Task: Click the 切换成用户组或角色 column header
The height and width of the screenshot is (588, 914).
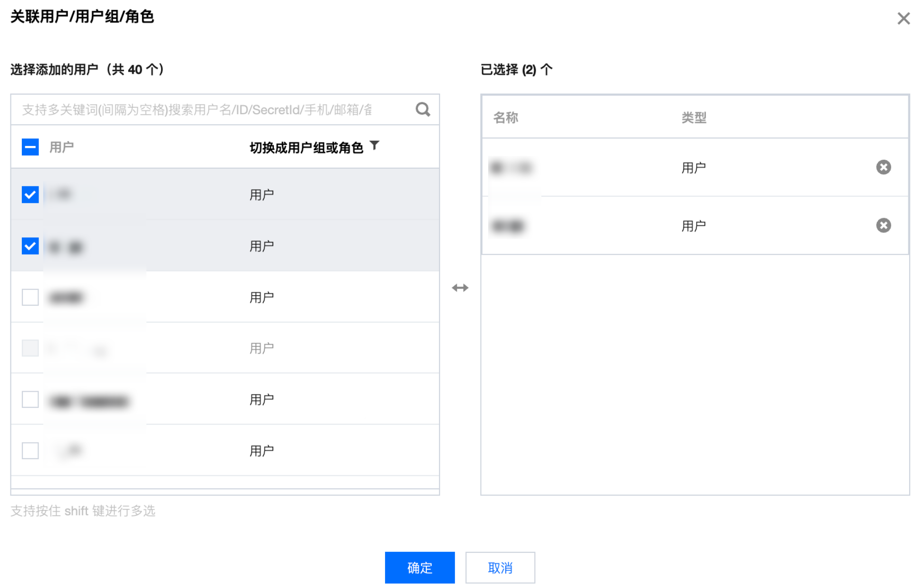Action: (x=306, y=148)
